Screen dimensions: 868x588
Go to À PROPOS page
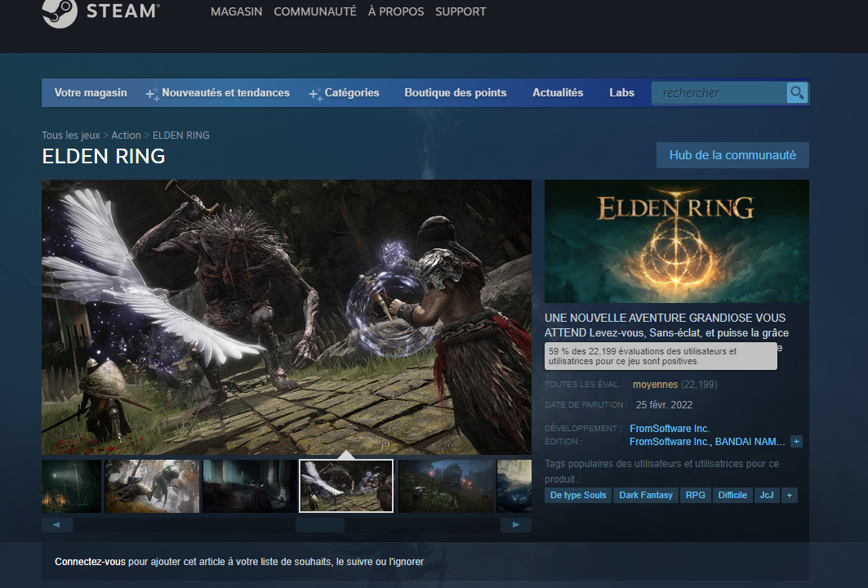pos(396,11)
